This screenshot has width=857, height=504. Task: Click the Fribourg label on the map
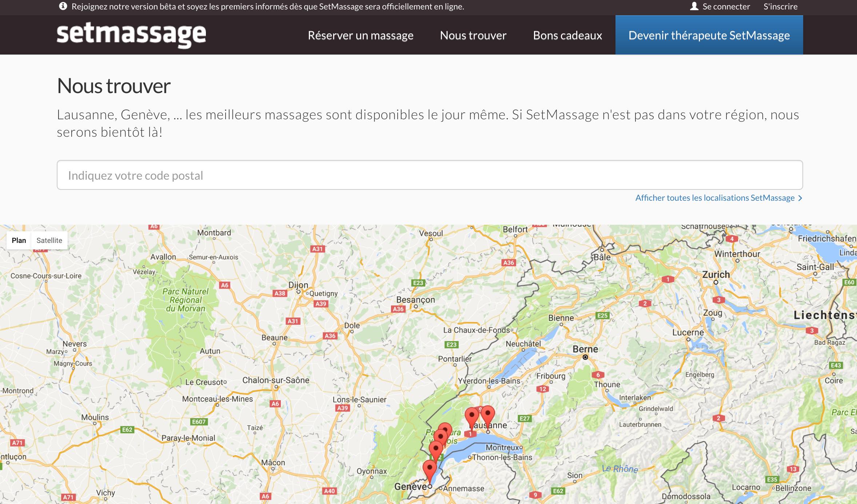tap(551, 376)
